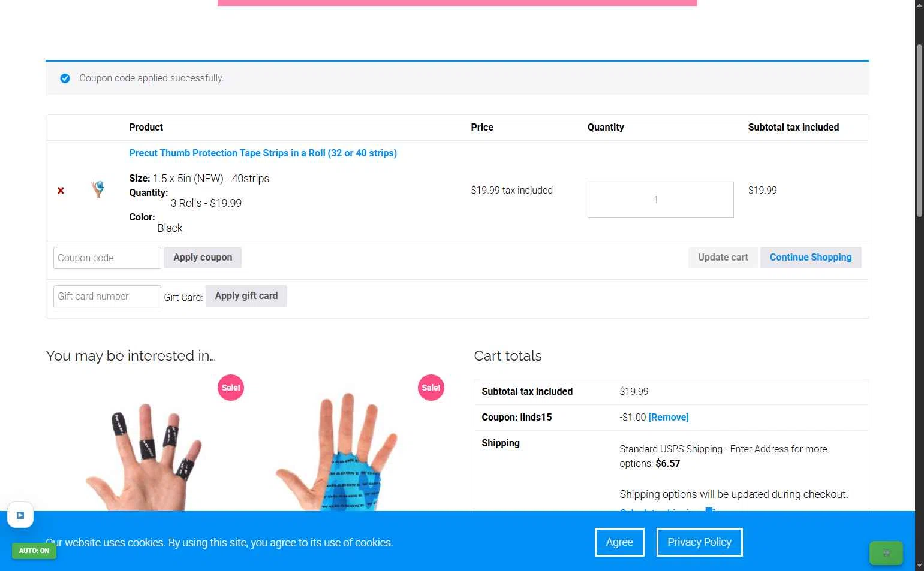Click the scrollbar down arrow
Screen dimensions: 924x571
pyautogui.click(x=919, y=565)
